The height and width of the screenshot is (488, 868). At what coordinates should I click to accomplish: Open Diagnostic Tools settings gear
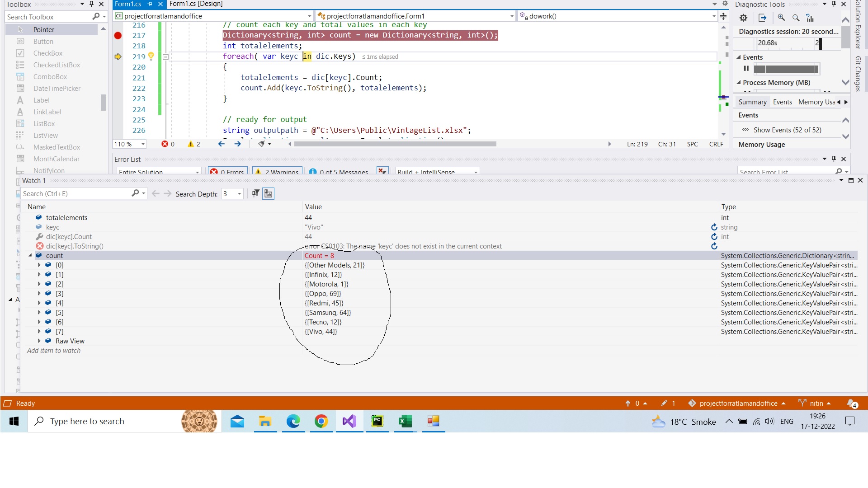pos(743,18)
